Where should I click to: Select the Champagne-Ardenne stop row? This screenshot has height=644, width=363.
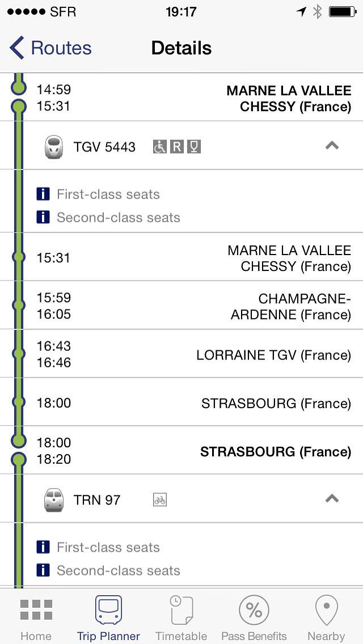[193, 306]
